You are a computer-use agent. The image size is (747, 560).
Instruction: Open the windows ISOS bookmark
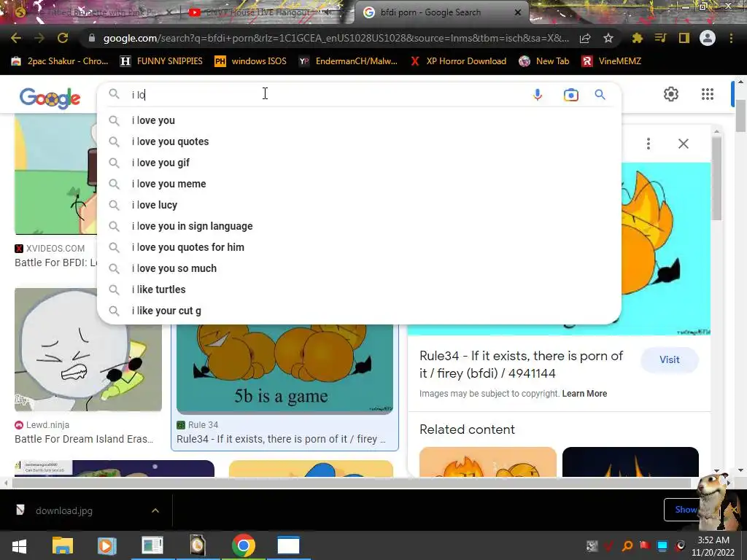251,61
